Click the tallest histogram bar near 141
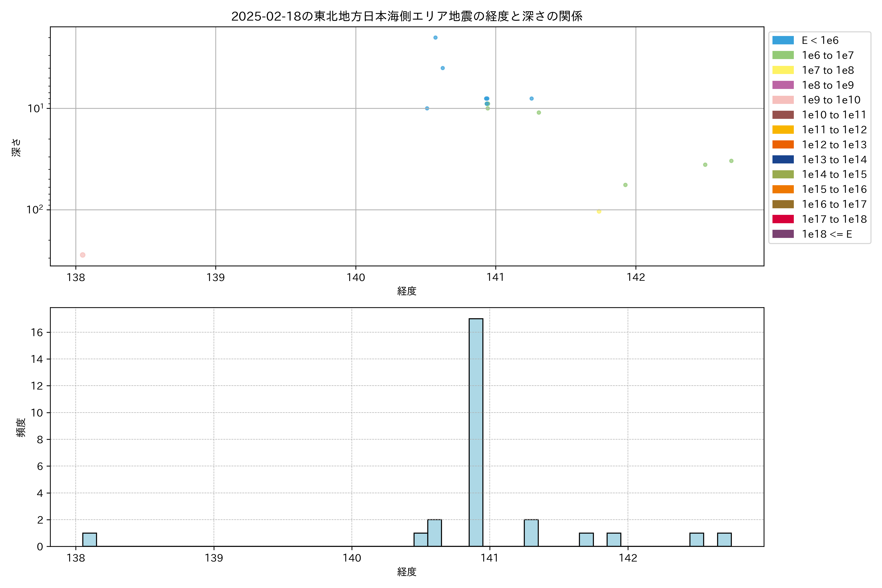This screenshot has height=588, width=882. coord(476,432)
